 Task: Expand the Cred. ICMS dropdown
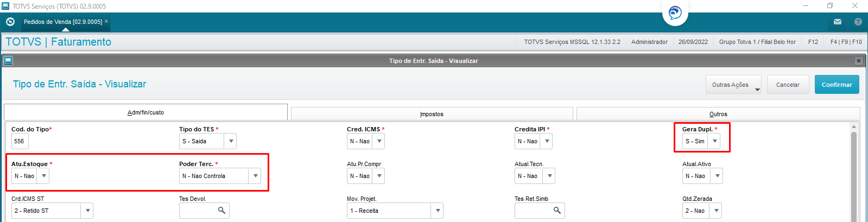379,141
